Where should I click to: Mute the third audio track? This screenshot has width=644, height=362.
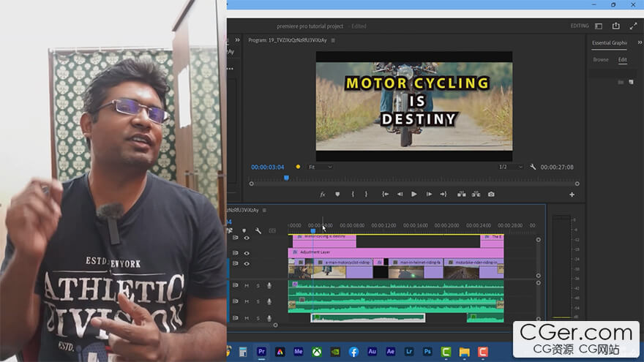coord(247,318)
